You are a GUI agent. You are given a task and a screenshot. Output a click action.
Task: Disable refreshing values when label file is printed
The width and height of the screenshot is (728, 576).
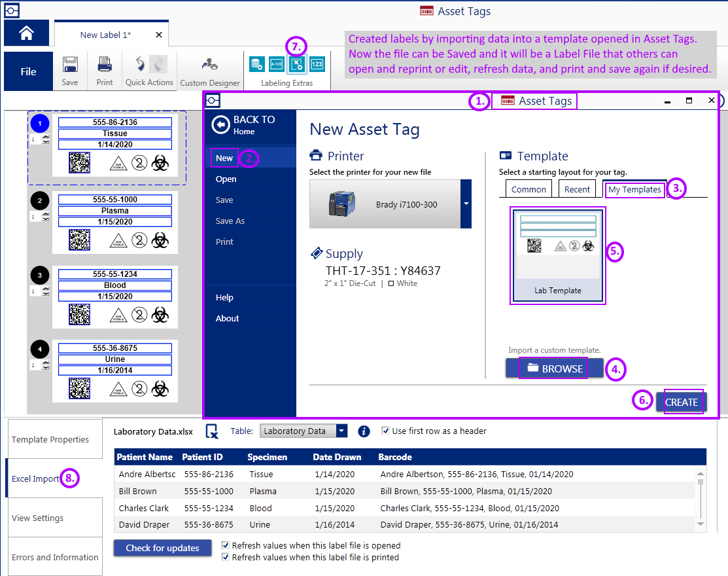click(225, 557)
